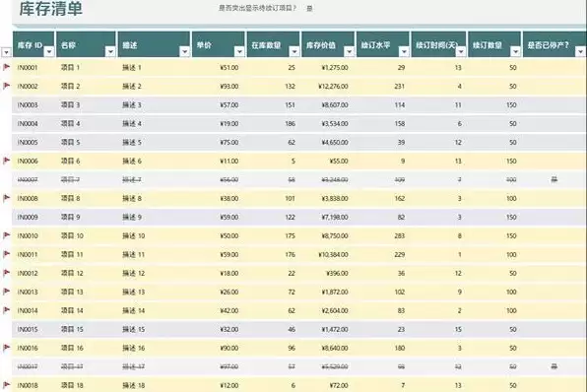Open the 单价 column filter dropdown

tap(239, 51)
